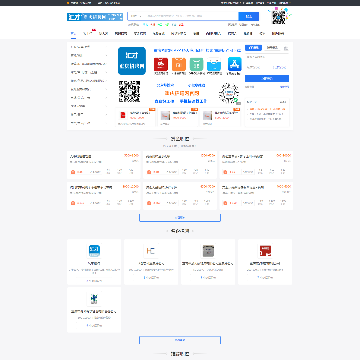This screenshot has width=360, height=360.
Task: Open the green app icon in banner
Action: 196,64
